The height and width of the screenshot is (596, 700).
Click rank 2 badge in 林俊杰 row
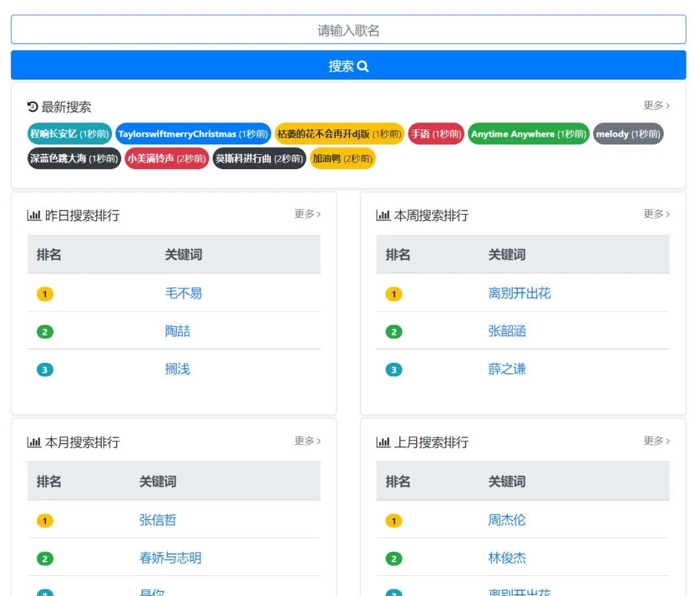[394, 558]
